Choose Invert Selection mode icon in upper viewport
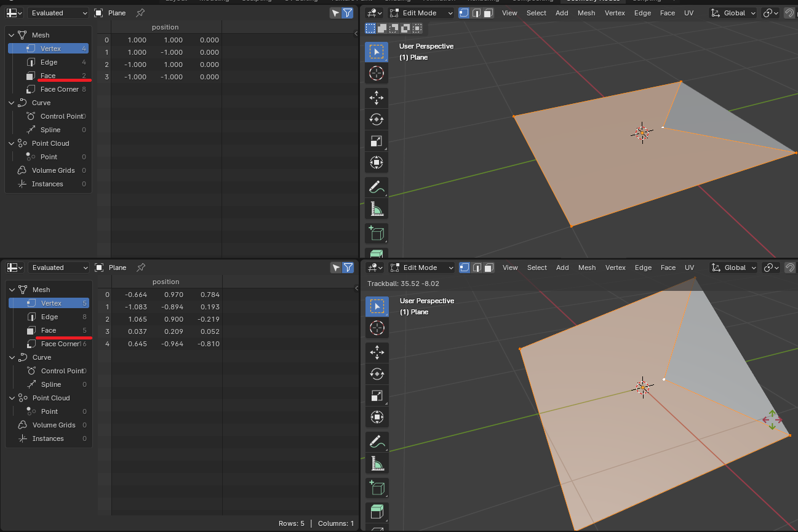 (x=405, y=28)
